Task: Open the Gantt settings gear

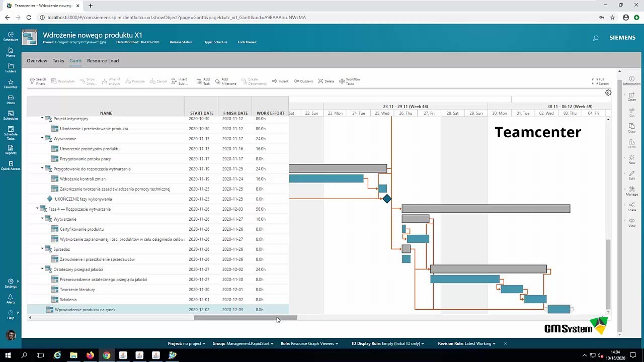Action: click(x=608, y=93)
